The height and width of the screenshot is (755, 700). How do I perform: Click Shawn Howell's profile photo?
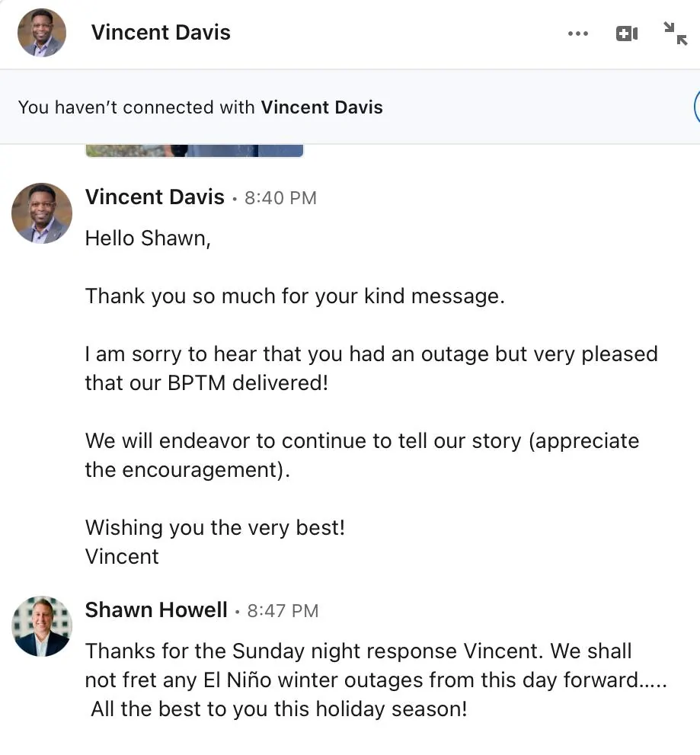[42, 625]
